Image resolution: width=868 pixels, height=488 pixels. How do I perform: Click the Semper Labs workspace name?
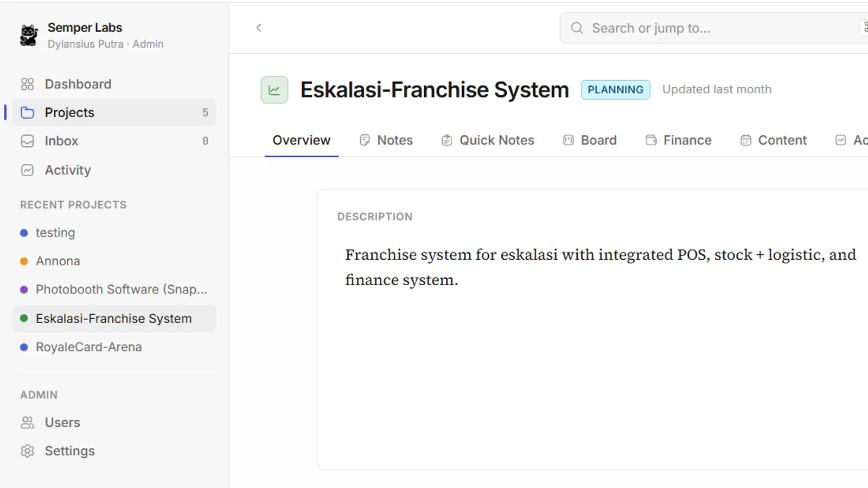[85, 28]
